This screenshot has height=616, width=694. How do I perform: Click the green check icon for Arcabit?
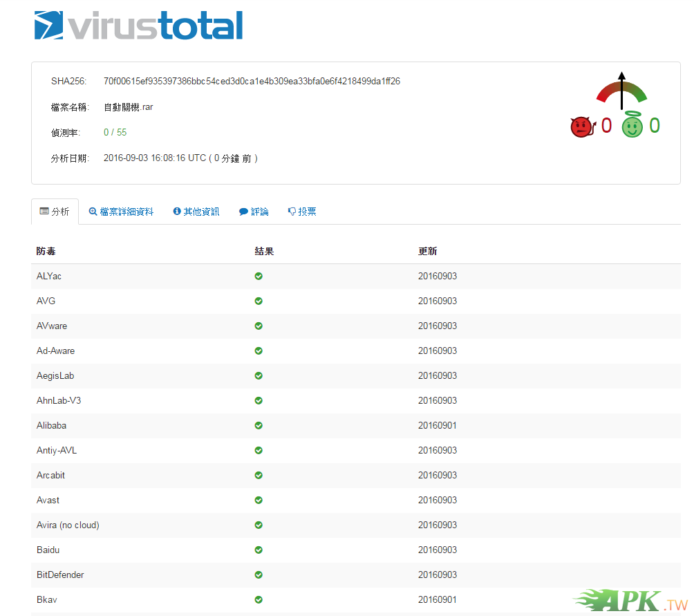click(x=259, y=475)
